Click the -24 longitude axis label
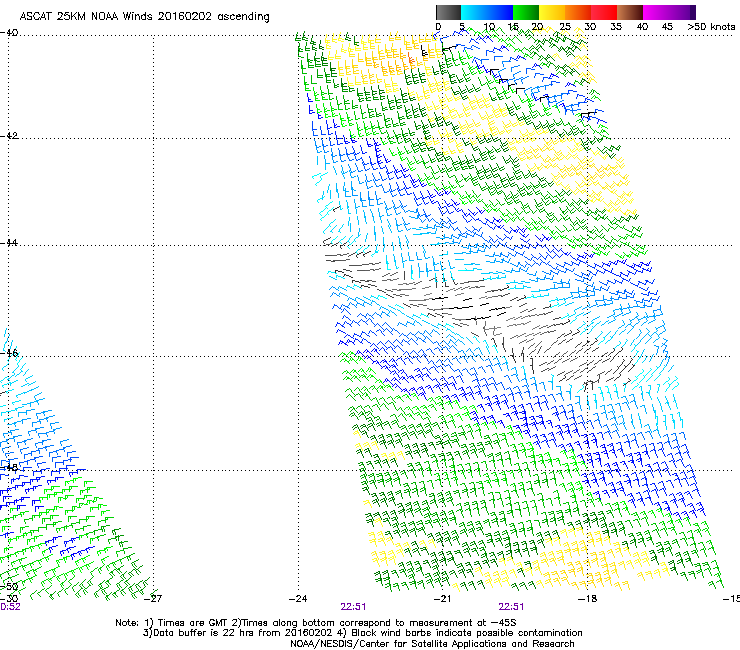740x650 pixels. pyautogui.click(x=298, y=599)
